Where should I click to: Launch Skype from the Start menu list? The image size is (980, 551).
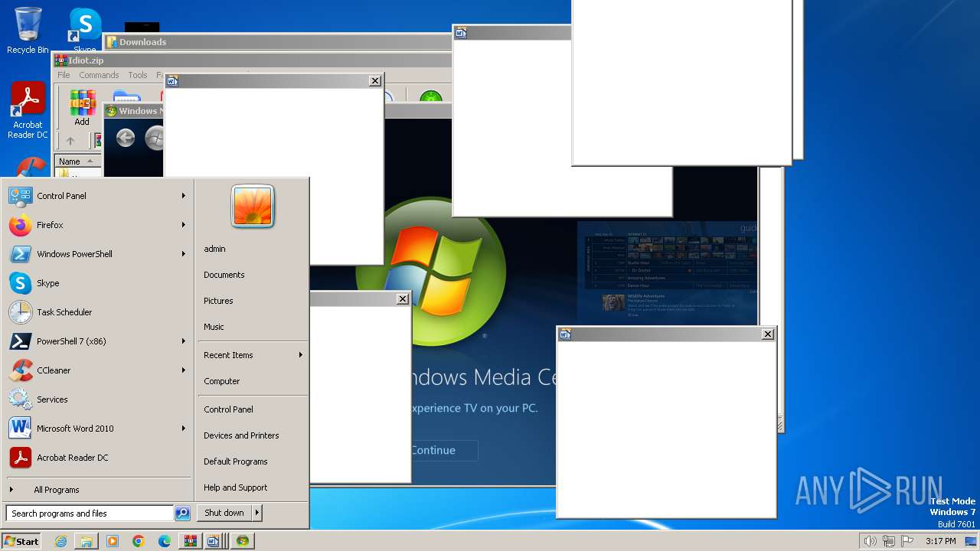click(97, 283)
